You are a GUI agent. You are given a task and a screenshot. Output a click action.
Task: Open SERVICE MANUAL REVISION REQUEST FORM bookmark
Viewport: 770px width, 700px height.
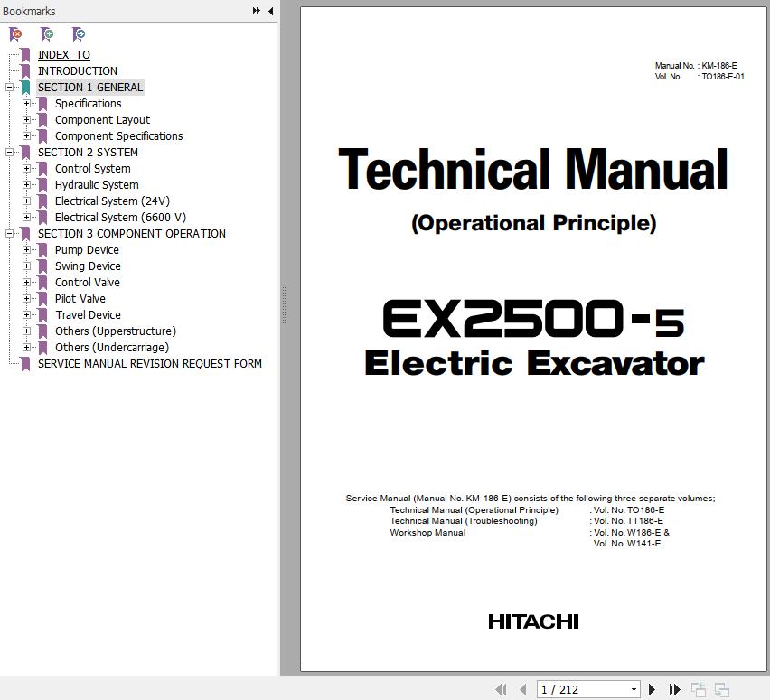pos(150,364)
